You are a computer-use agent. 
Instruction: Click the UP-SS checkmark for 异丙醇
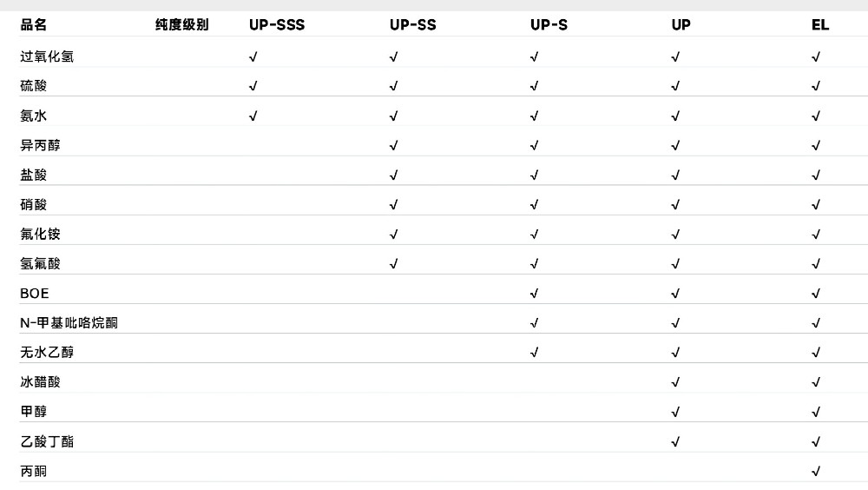(394, 145)
